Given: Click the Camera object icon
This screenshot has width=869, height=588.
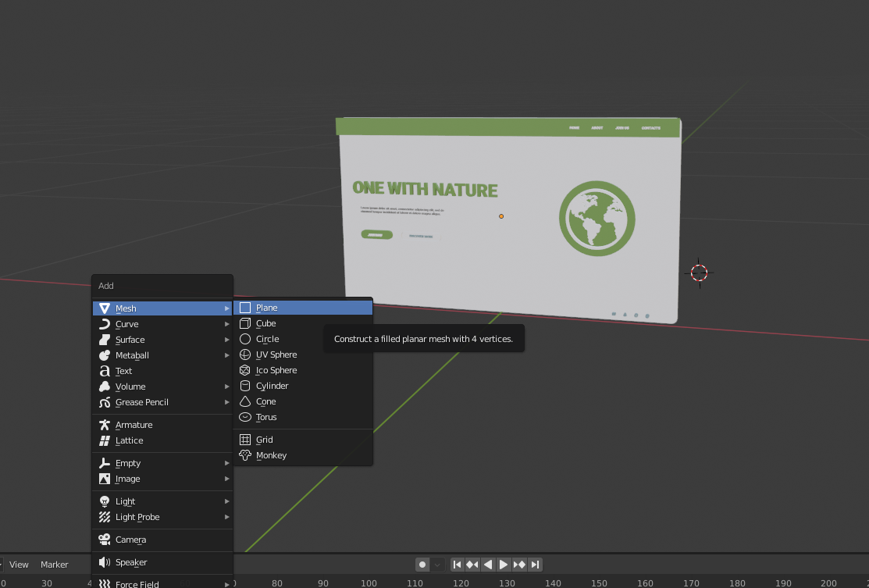Looking at the screenshot, I should [104, 540].
